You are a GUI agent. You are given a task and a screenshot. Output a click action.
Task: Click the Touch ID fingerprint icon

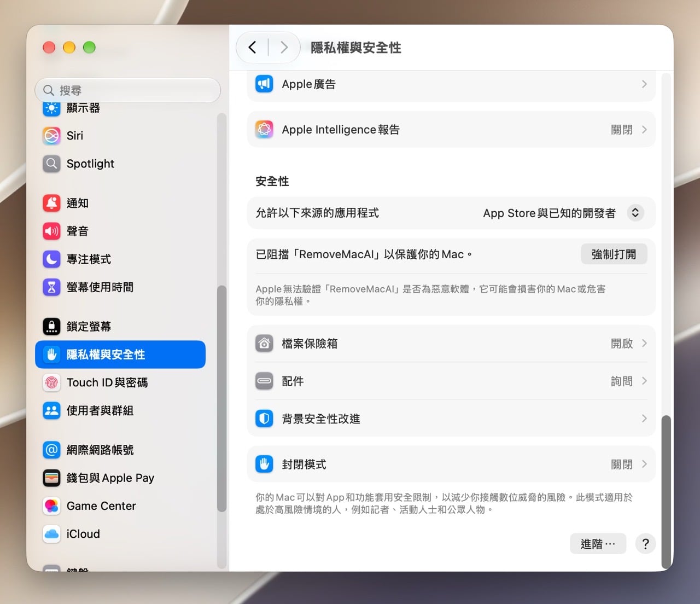pyautogui.click(x=51, y=382)
